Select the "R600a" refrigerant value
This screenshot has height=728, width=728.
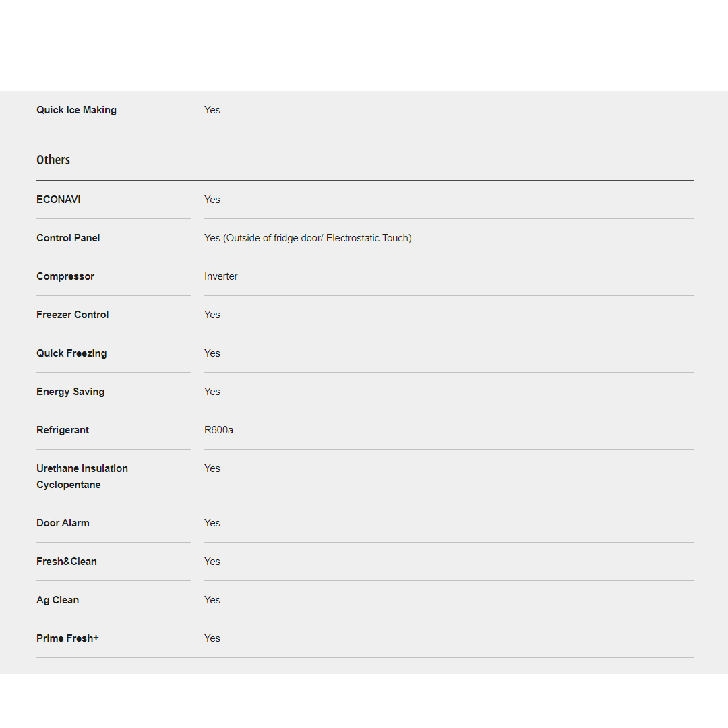218,430
